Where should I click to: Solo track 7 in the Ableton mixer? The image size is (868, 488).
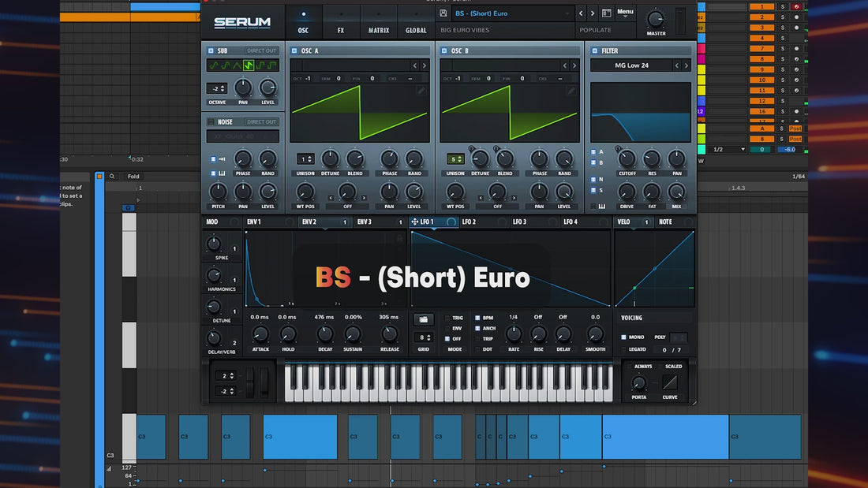[783, 49]
